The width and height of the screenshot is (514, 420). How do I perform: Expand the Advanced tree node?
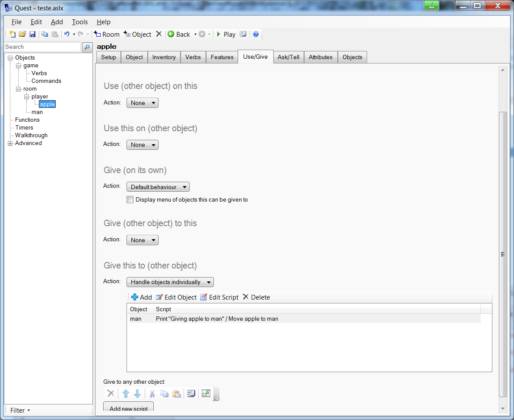pyautogui.click(x=10, y=143)
